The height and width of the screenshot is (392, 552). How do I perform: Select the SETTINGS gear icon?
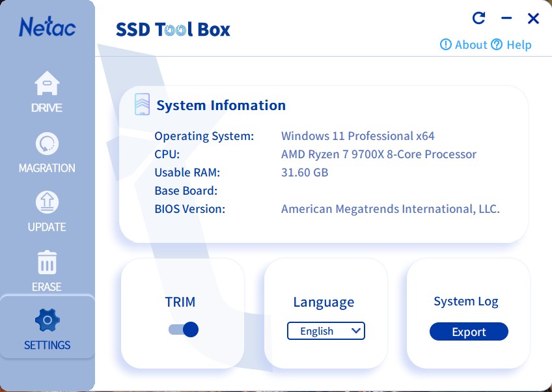47,320
